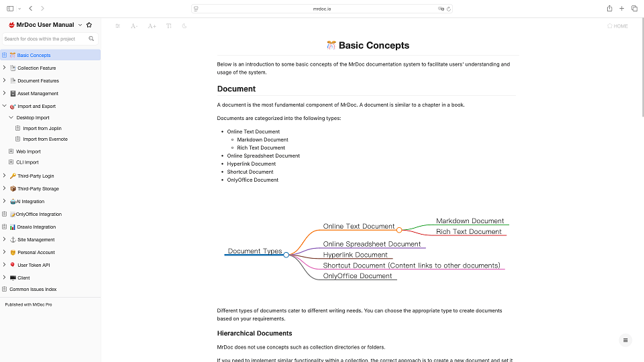Open the floating table of contents button
Image resolution: width=644 pixels, height=362 pixels.
click(625, 340)
